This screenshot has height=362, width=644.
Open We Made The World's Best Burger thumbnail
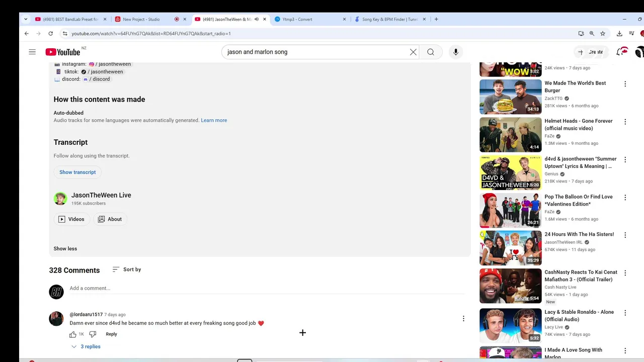[510, 97]
